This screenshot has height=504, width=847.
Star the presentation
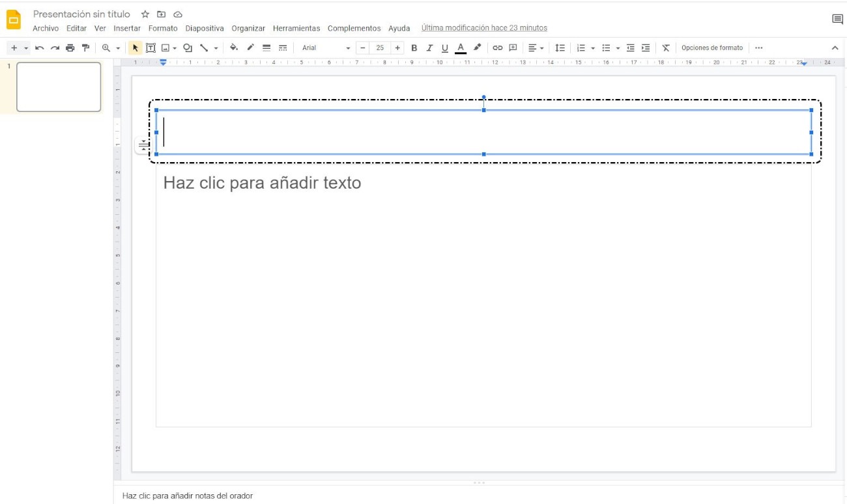[x=145, y=14]
